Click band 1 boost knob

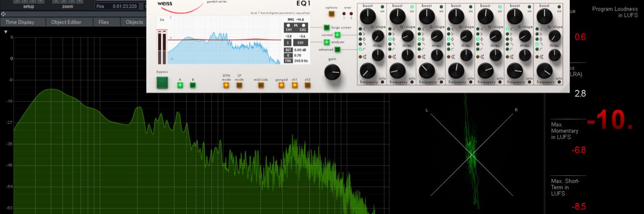[368, 16]
